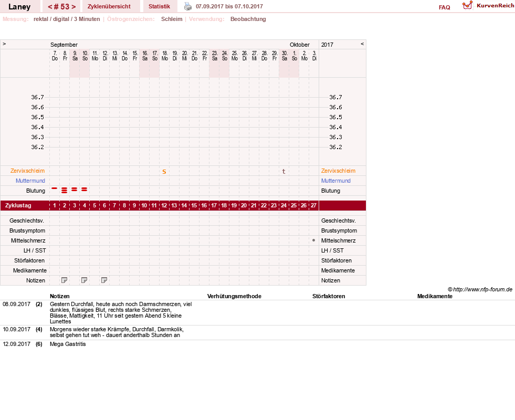Click the Laney name tab
The image size is (515, 420).
(x=19, y=7)
